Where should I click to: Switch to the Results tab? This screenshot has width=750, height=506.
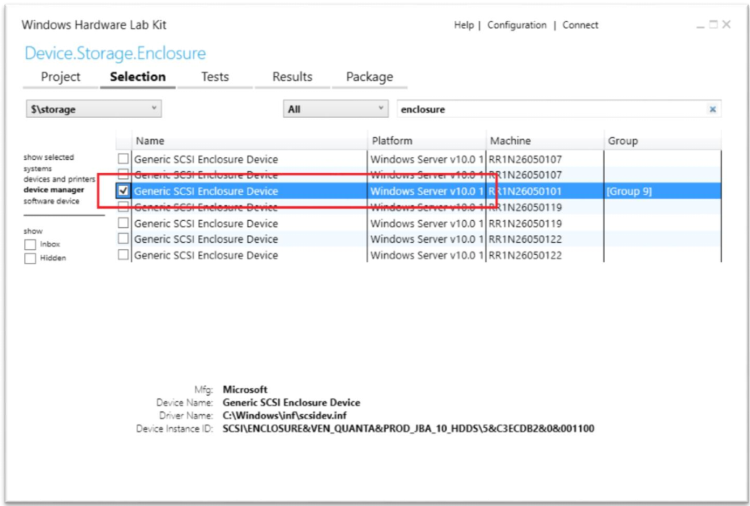(x=292, y=77)
